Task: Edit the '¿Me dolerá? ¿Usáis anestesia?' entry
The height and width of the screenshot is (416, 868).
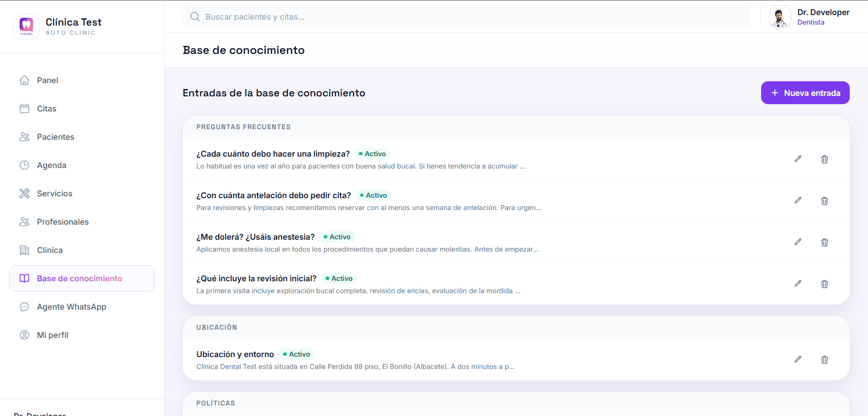Action: click(x=798, y=242)
